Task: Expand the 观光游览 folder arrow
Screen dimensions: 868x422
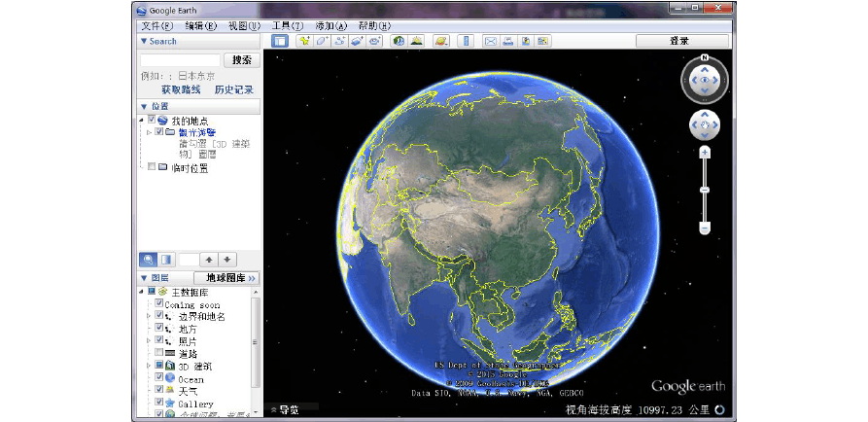Action: (x=149, y=132)
